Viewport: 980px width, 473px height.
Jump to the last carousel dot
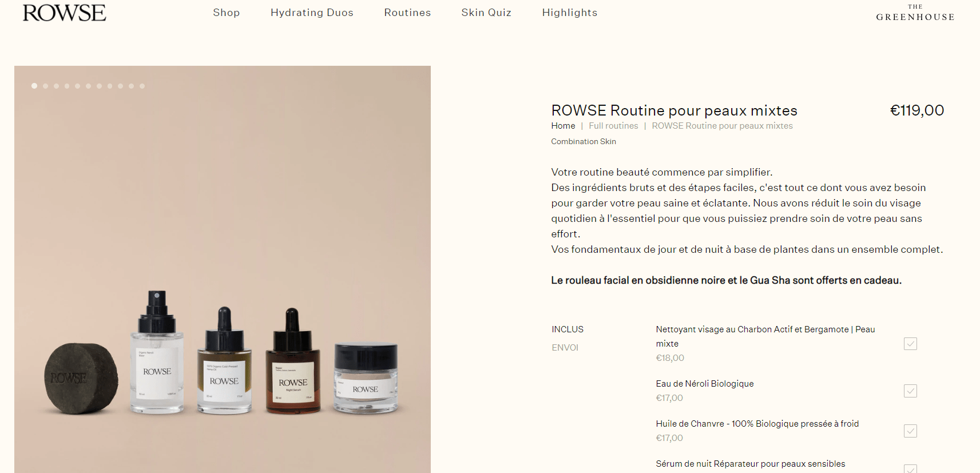pyautogui.click(x=142, y=86)
